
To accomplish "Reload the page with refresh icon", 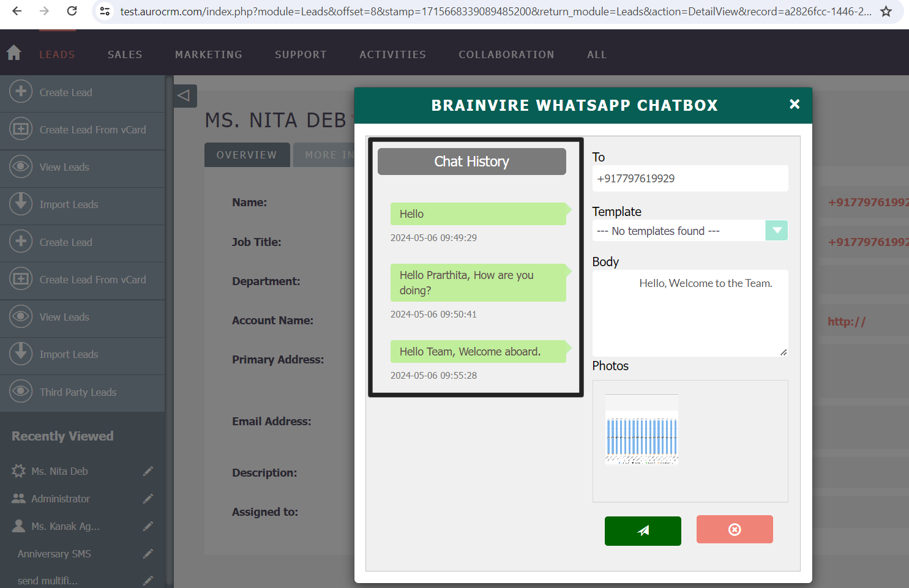I will click(x=72, y=11).
